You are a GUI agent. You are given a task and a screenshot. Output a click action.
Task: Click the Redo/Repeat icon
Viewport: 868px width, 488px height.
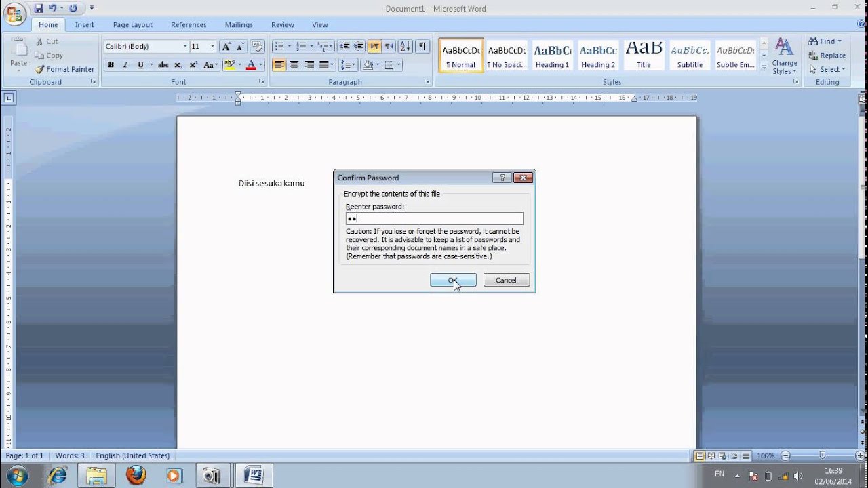click(73, 8)
